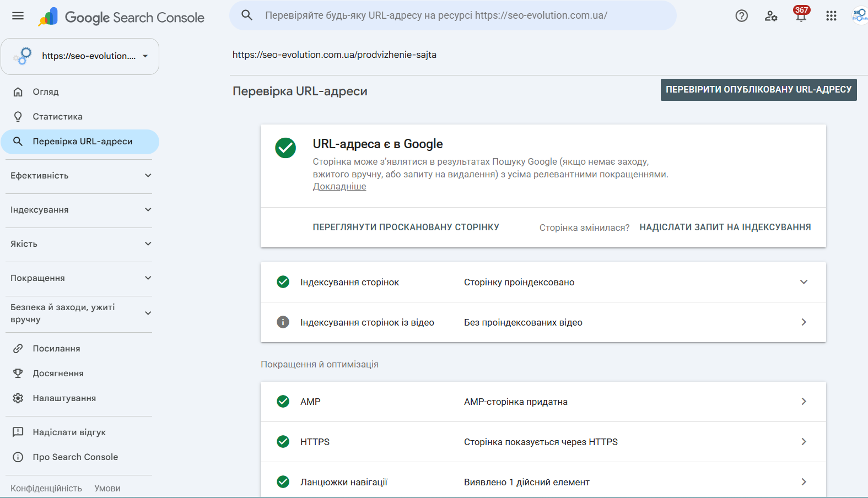
Task: Focus the URL inspection search field
Action: coord(453,15)
